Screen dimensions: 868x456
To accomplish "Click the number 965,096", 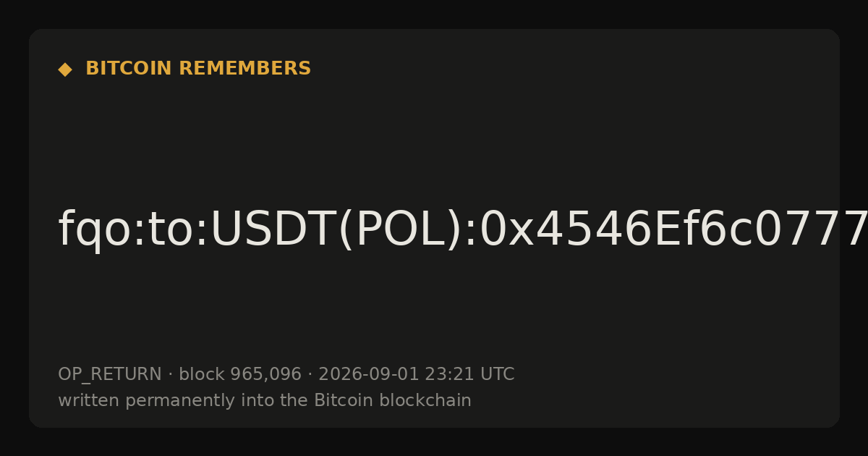I will (265, 374).
